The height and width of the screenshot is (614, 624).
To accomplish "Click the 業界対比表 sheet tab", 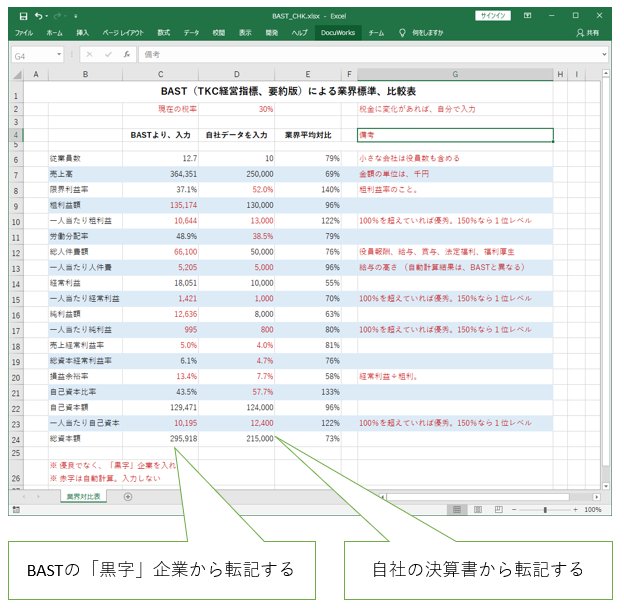I will (x=83, y=497).
